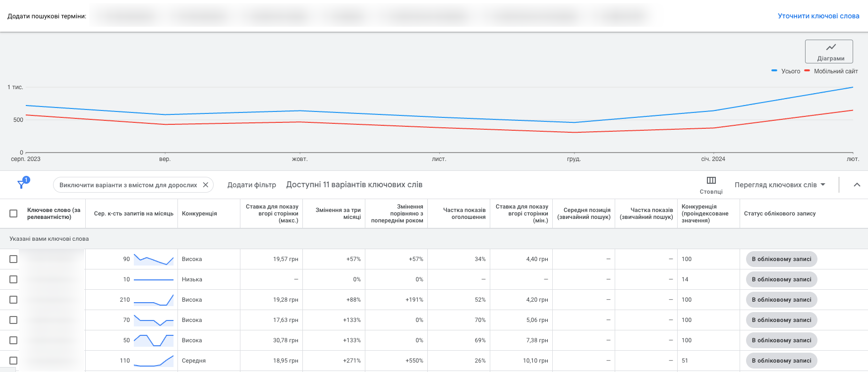Click the trend sparkline for 210 searches row
Screen dimensions: 868x372
pyautogui.click(x=154, y=300)
